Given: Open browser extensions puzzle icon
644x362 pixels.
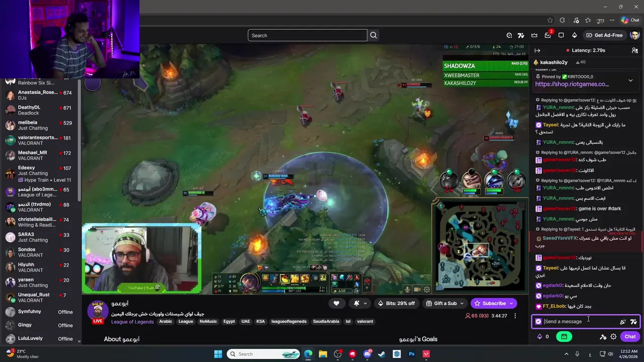Looking at the screenshot, I should point(562,20).
